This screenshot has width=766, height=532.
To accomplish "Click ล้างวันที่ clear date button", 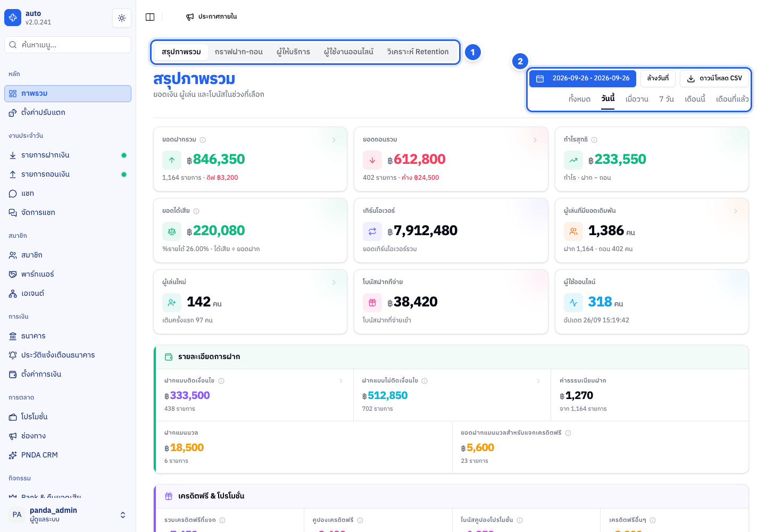I will (x=658, y=79).
